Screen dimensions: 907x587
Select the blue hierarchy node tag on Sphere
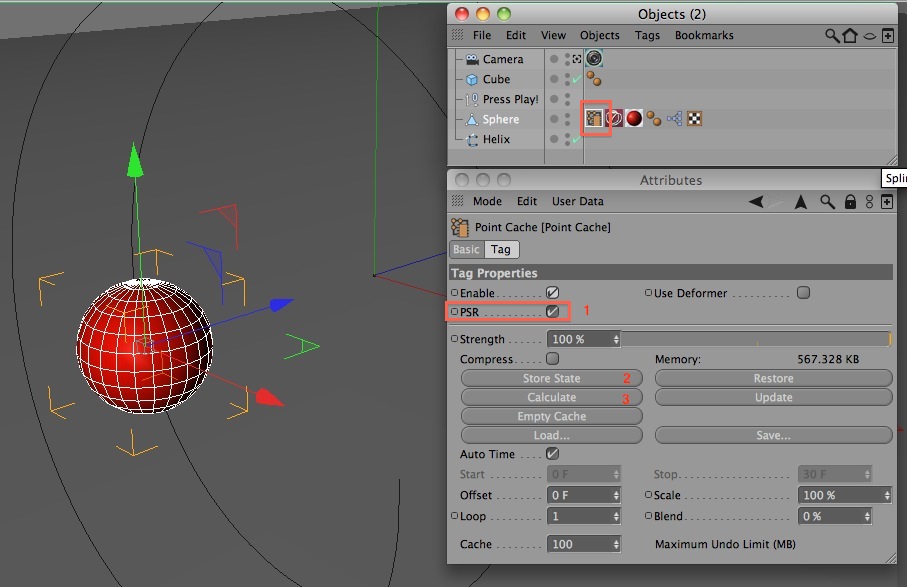674,119
